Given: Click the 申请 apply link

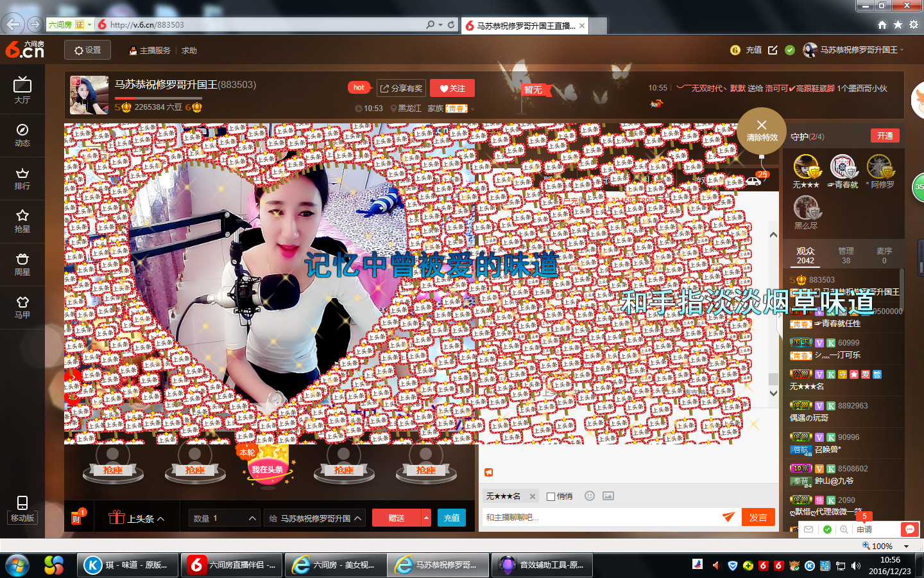Looking at the screenshot, I should [864, 529].
